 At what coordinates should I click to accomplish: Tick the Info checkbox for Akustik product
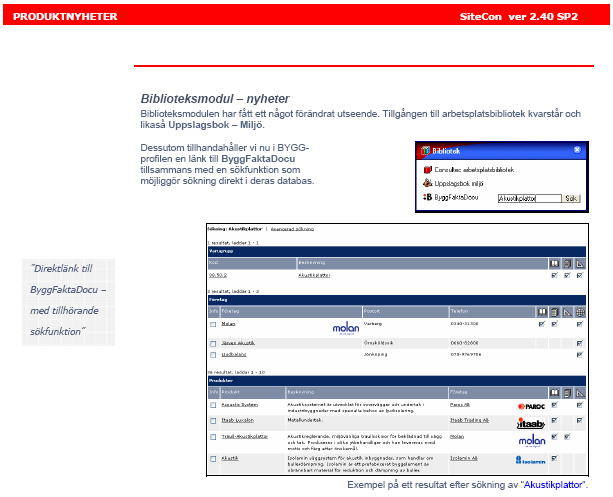pyautogui.click(x=213, y=459)
